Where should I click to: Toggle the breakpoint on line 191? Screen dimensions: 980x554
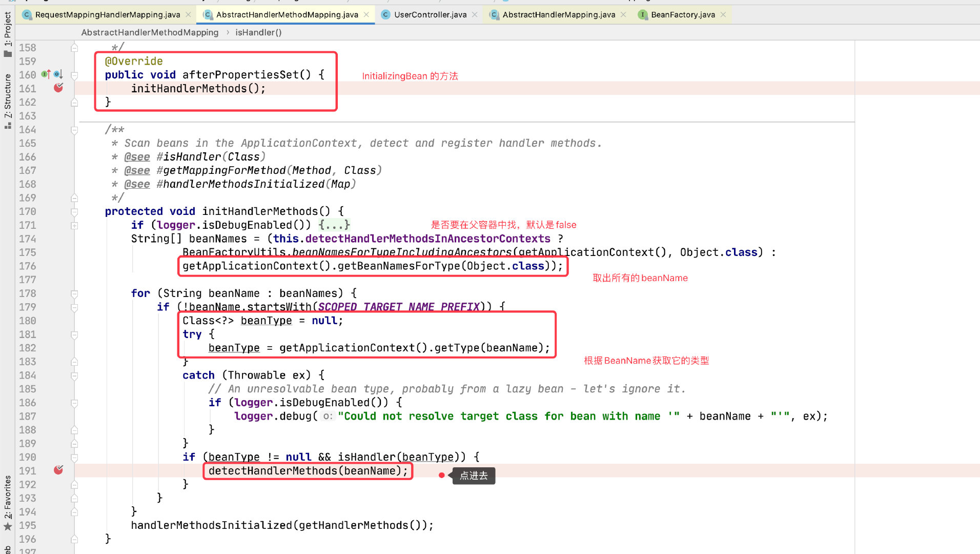(x=58, y=470)
